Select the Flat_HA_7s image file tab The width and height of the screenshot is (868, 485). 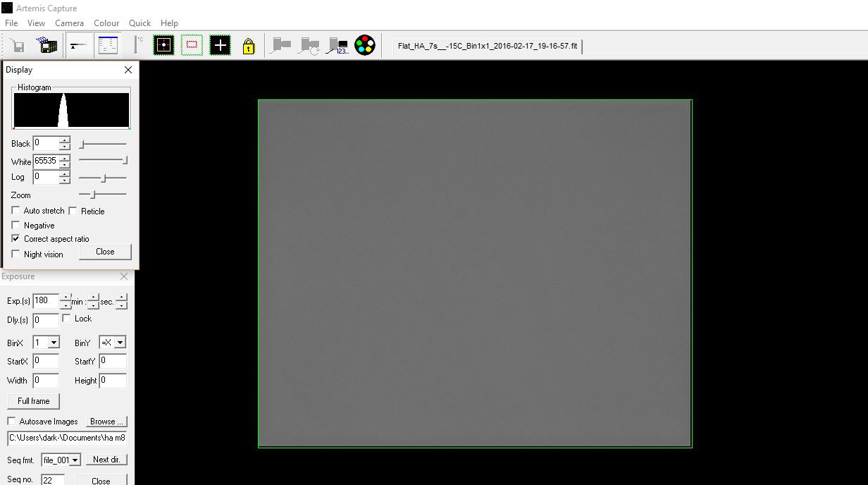pos(488,47)
